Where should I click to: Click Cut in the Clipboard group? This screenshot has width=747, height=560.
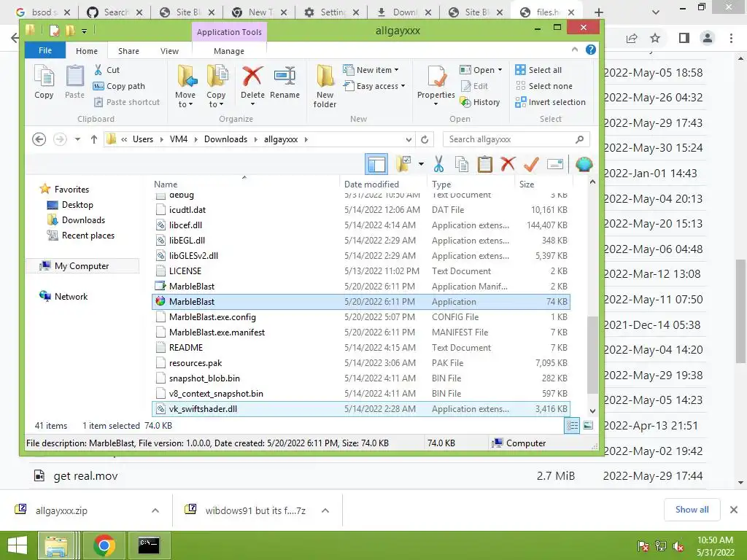(107, 70)
